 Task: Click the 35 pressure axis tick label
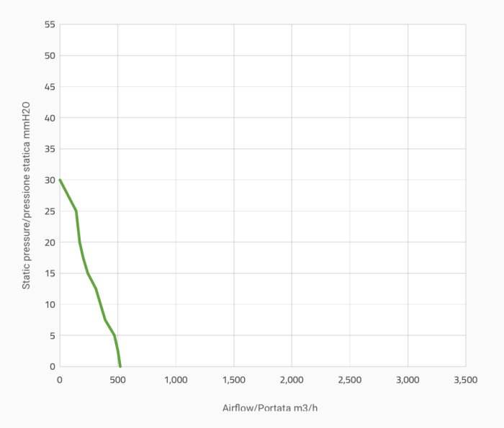tap(50, 149)
